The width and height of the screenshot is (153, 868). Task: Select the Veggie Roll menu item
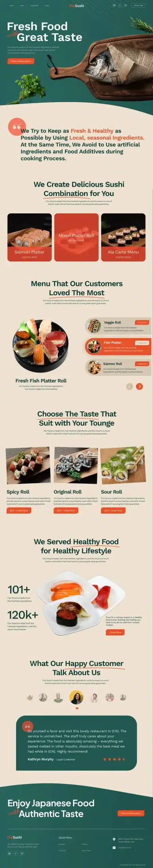pyautogui.click(x=118, y=326)
